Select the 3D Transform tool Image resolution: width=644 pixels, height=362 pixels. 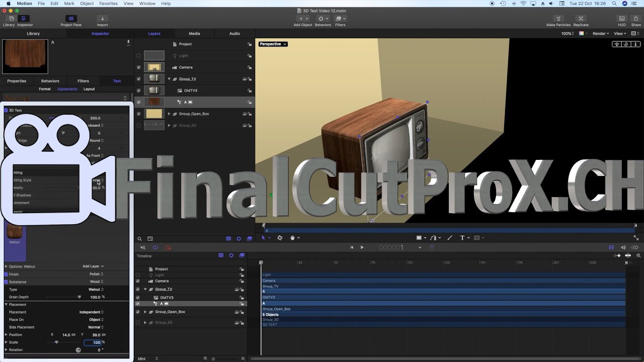coord(280,238)
